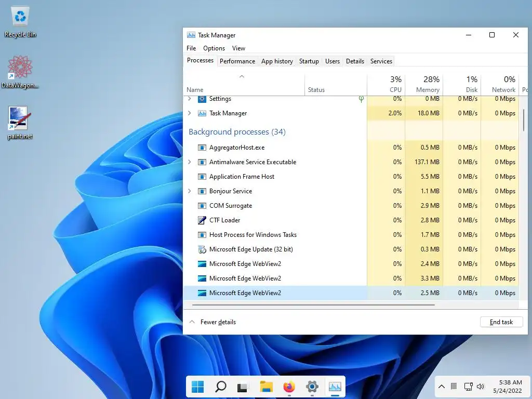The image size is (532, 399).
Task: Click the Application Frame Host icon
Action: [x=202, y=177]
